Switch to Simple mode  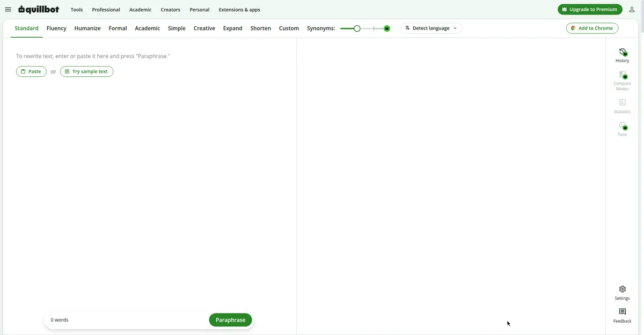tap(177, 28)
